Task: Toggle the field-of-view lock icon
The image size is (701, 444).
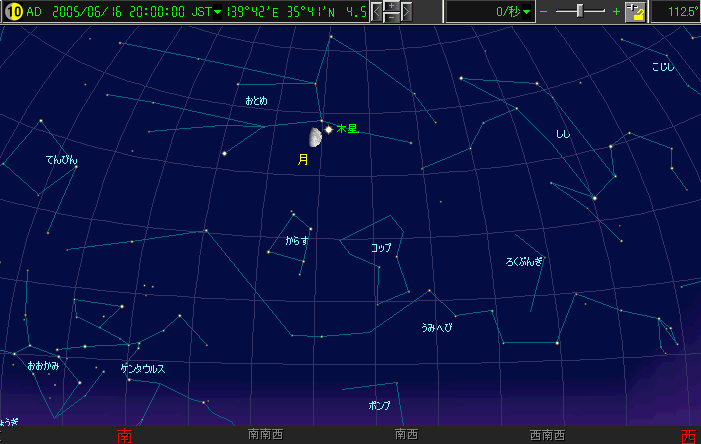Action: [636, 12]
